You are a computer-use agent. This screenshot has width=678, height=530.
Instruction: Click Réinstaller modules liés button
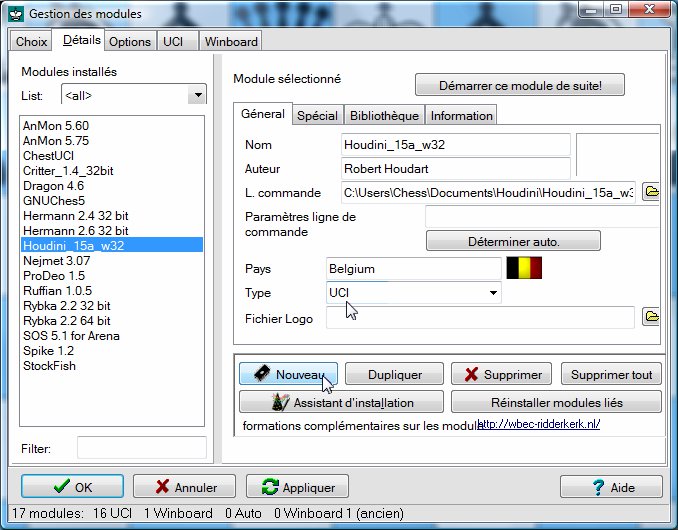pos(556,402)
